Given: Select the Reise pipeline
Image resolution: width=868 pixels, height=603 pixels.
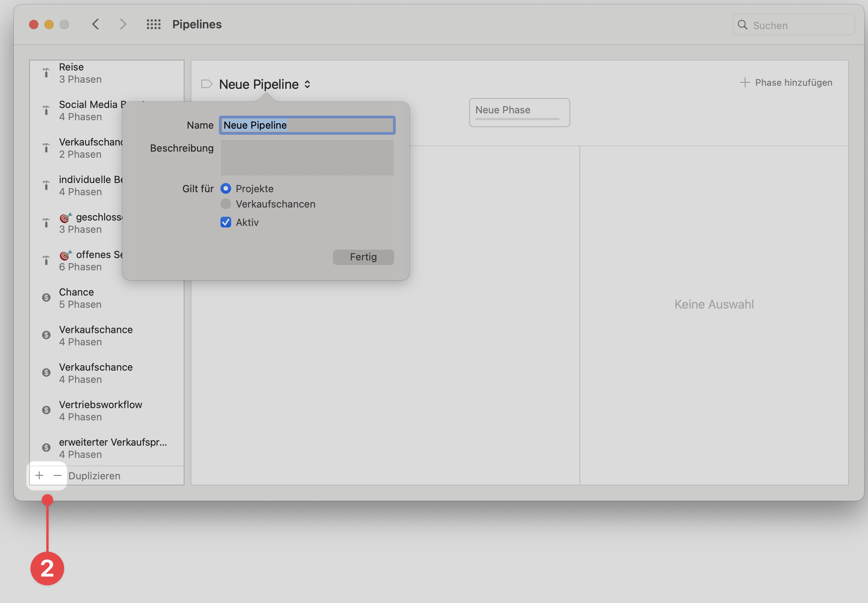Looking at the screenshot, I should (x=107, y=73).
